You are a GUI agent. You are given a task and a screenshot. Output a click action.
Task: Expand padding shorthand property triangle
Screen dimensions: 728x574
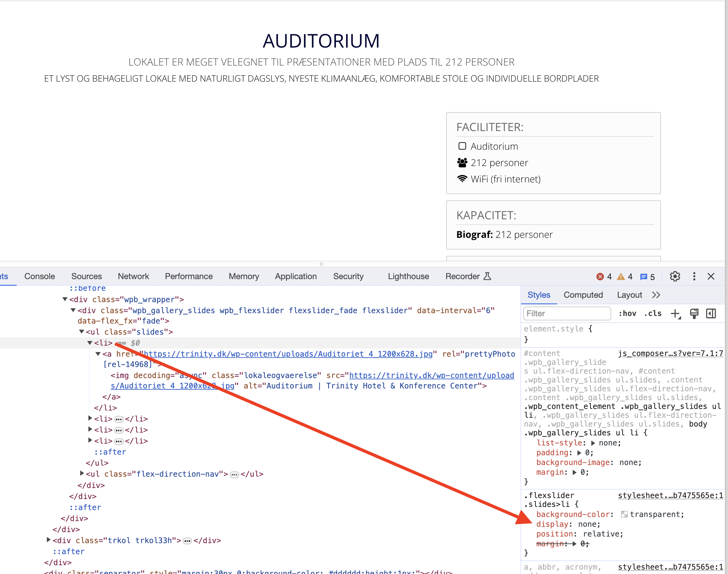(x=579, y=453)
